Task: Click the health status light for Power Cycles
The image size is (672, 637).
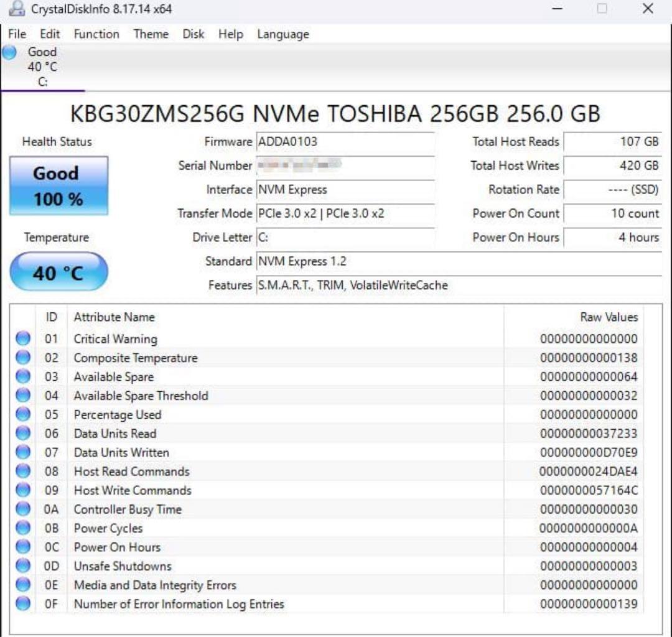Action: [22, 528]
